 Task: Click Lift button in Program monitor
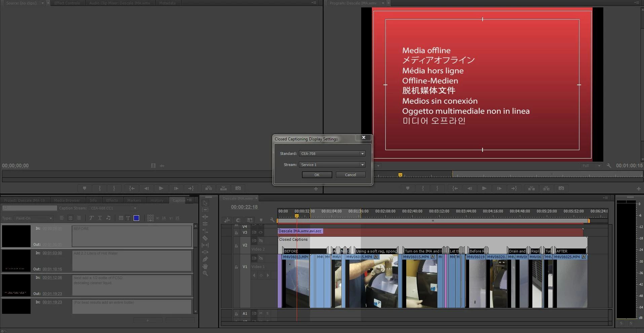pyautogui.click(x=531, y=188)
